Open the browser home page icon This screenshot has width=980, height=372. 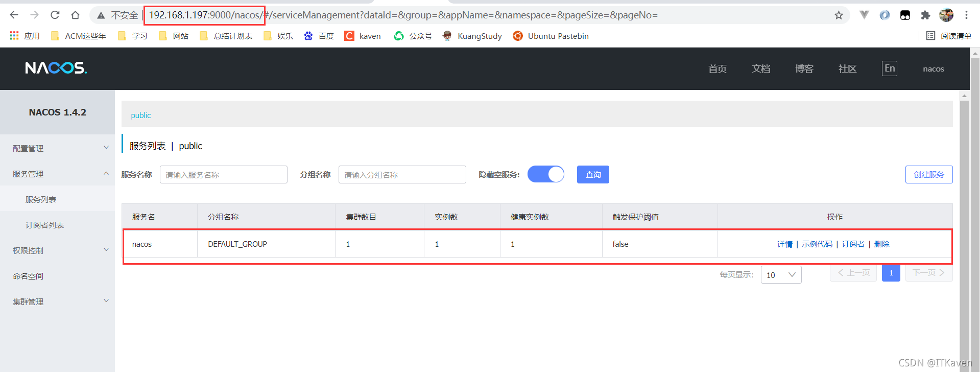[x=75, y=15]
